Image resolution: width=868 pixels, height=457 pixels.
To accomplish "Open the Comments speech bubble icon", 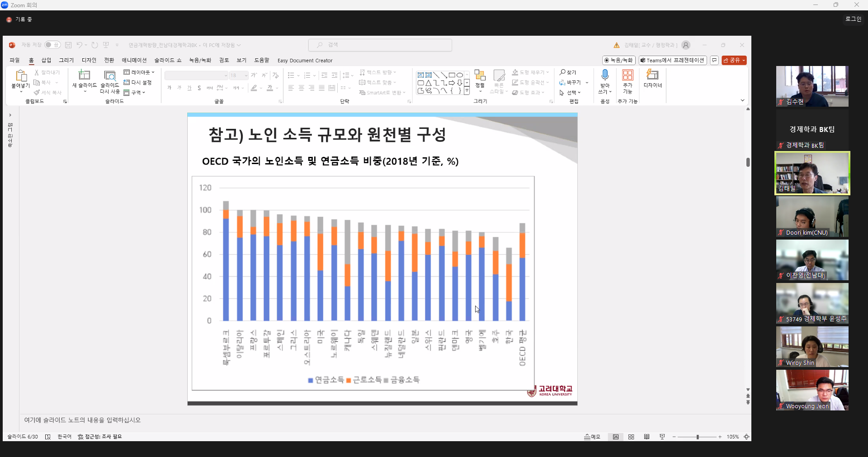I will click(714, 60).
